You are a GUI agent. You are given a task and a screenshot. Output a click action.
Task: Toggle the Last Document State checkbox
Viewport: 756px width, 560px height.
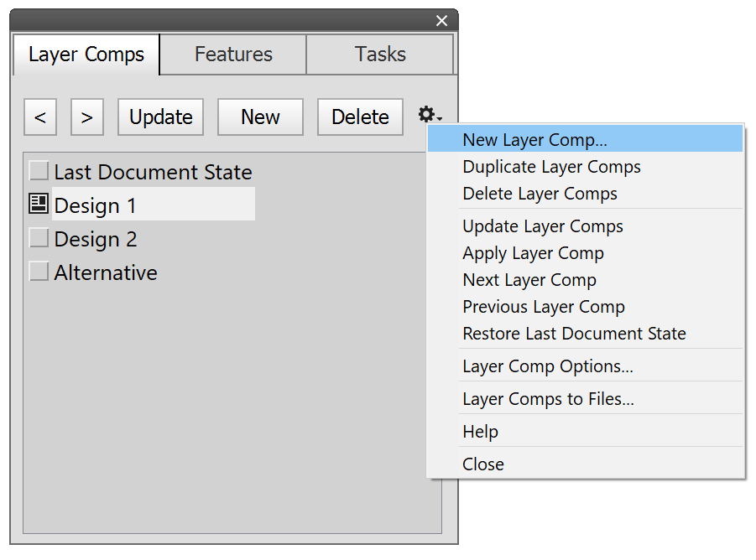[39, 171]
